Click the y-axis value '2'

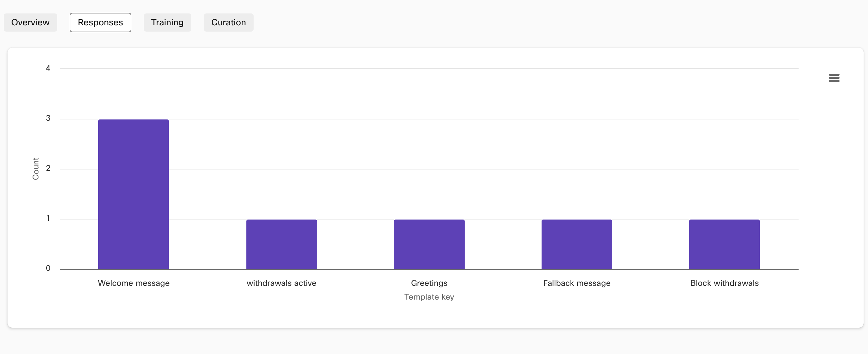(48, 168)
